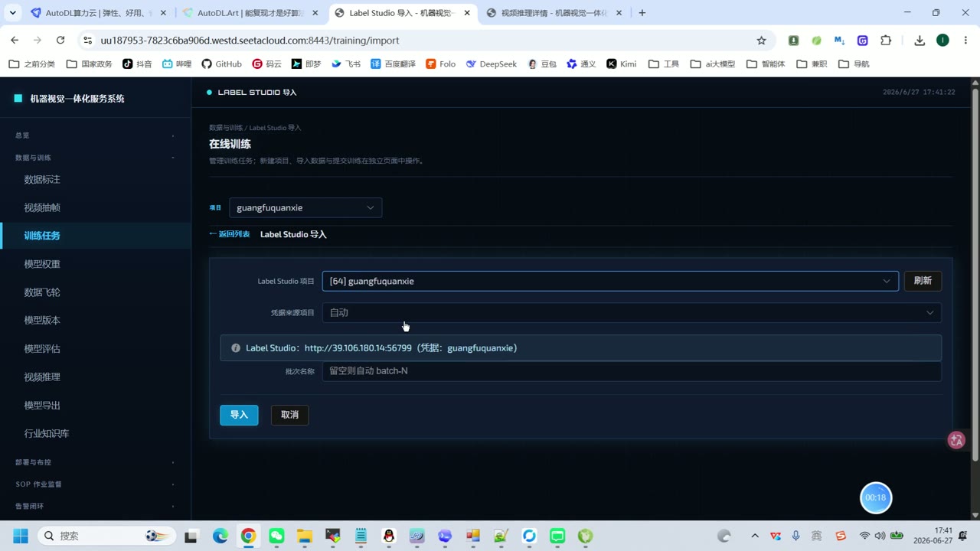The height and width of the screenshot is (551, 980).
Task: Open the Kimi bookmark
Action: (621, 64)
